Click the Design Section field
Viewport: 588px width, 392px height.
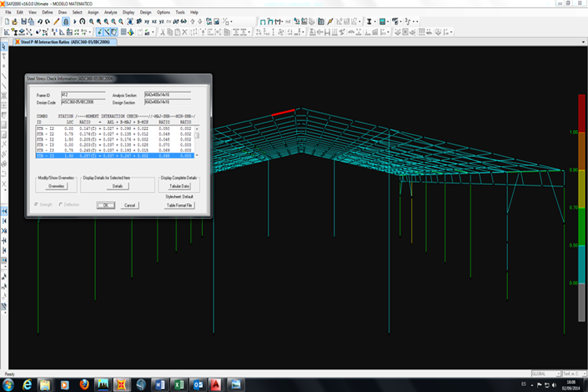click(x=167, y=102)
